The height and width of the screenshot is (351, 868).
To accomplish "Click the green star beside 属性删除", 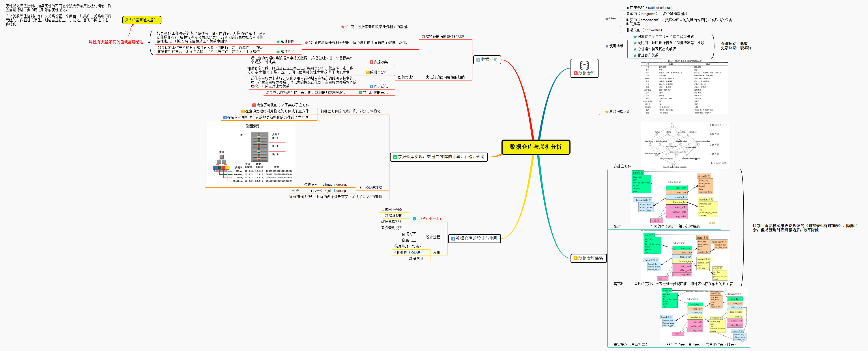I will point(278,41).
